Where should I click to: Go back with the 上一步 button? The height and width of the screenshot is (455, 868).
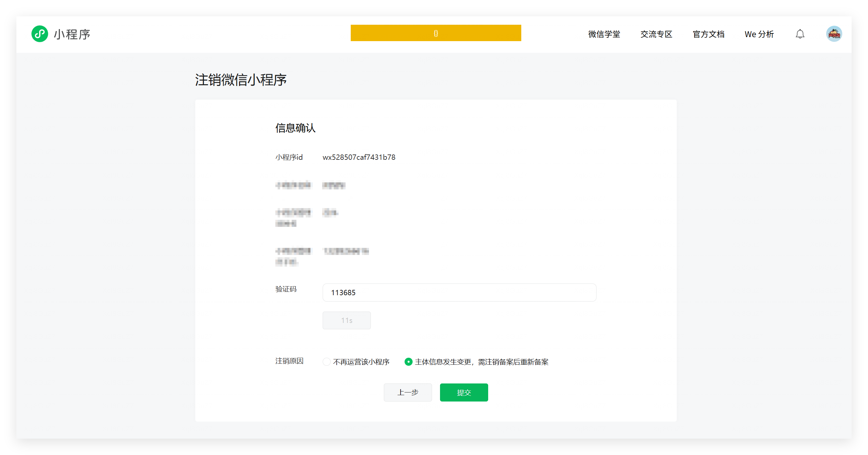[408, 392]
